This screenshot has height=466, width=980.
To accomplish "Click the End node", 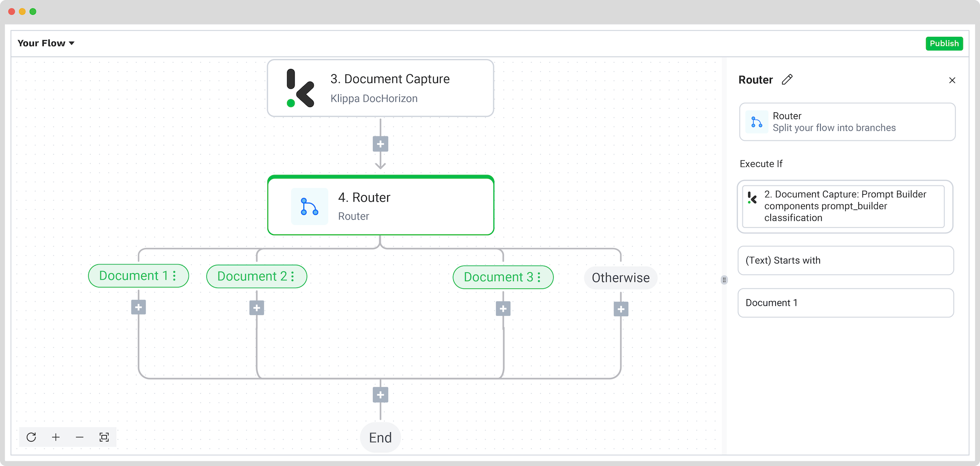I will pos(380,438).
